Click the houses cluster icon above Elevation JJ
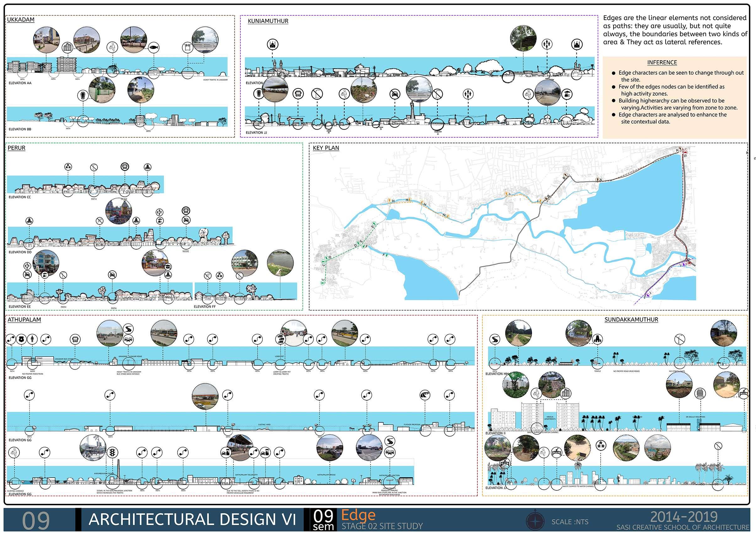The image size is (756, 534). pyautogui.click(x=602, y=446)
